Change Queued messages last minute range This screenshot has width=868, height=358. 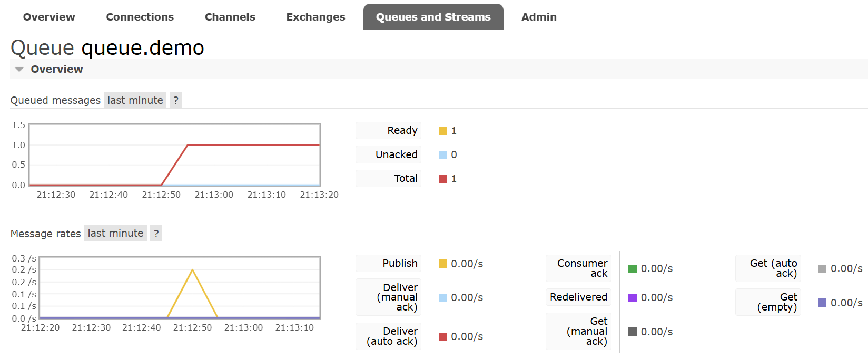click(135, 100)
